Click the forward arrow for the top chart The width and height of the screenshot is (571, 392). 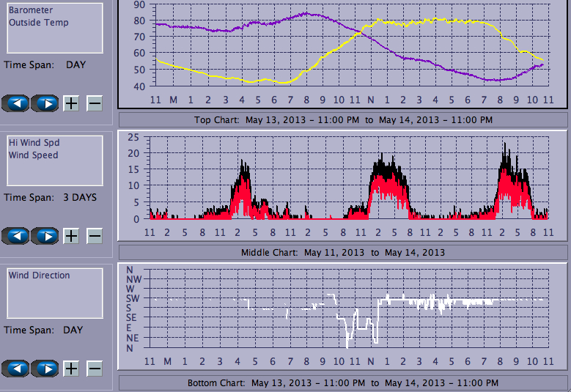[45, 103]
